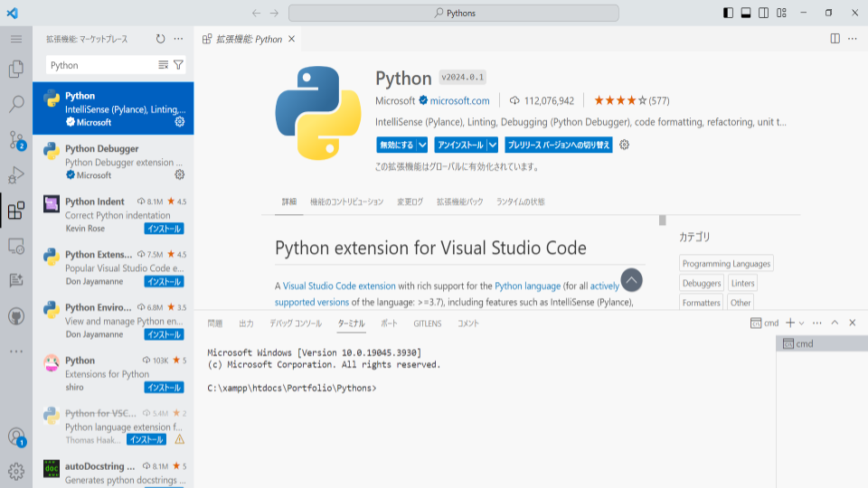Select the 拡張機能パック tab
This screenshot has height=488, width=868.
(x=459, y=202)
